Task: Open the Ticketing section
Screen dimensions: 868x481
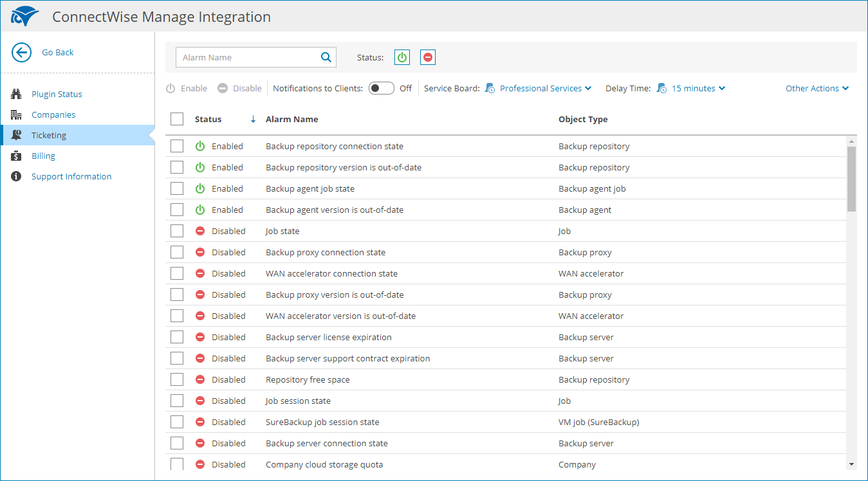Action: click(49, 135)
